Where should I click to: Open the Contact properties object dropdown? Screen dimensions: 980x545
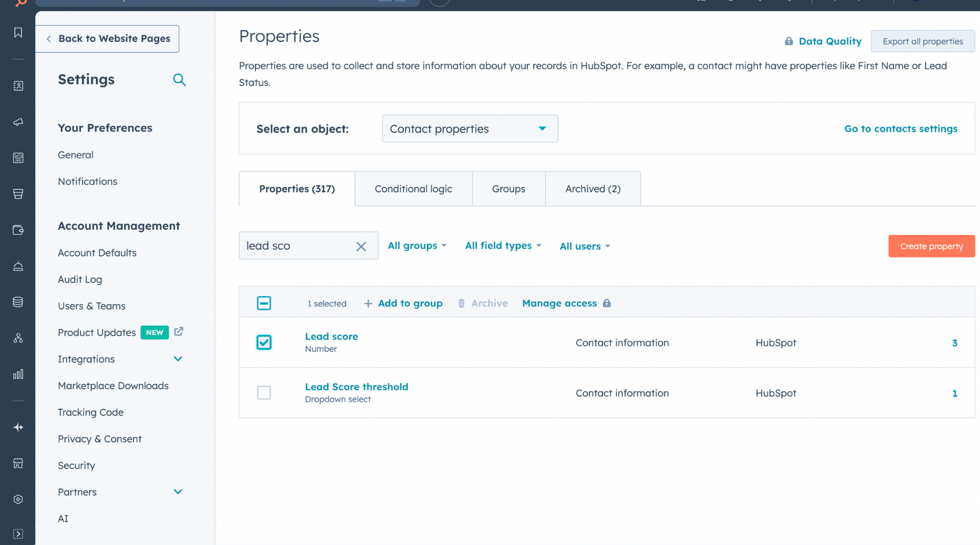(469, 128)
